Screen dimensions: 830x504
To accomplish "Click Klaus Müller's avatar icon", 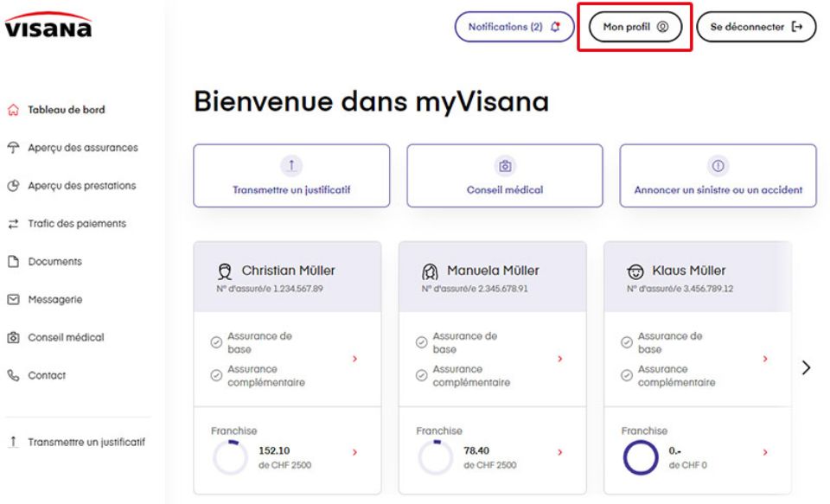I will click(x=635, y=271).
